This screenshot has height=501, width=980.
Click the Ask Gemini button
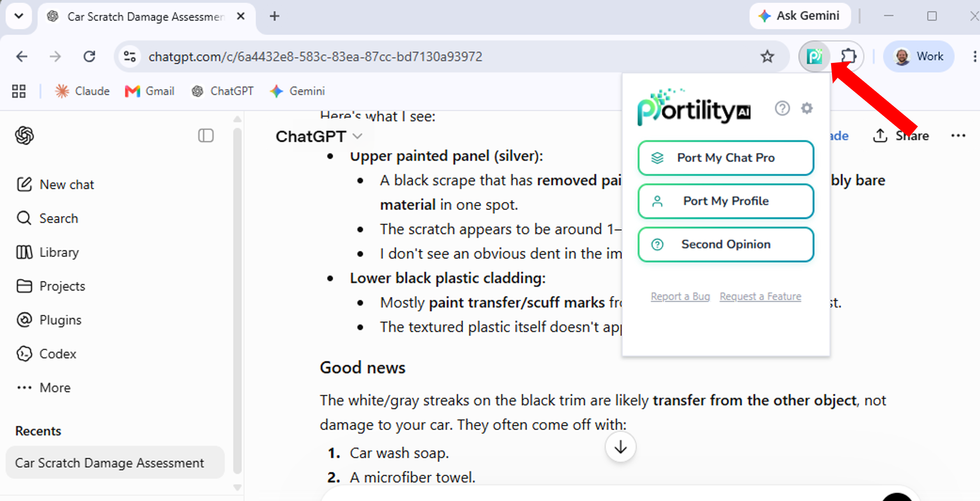point(799,16)
